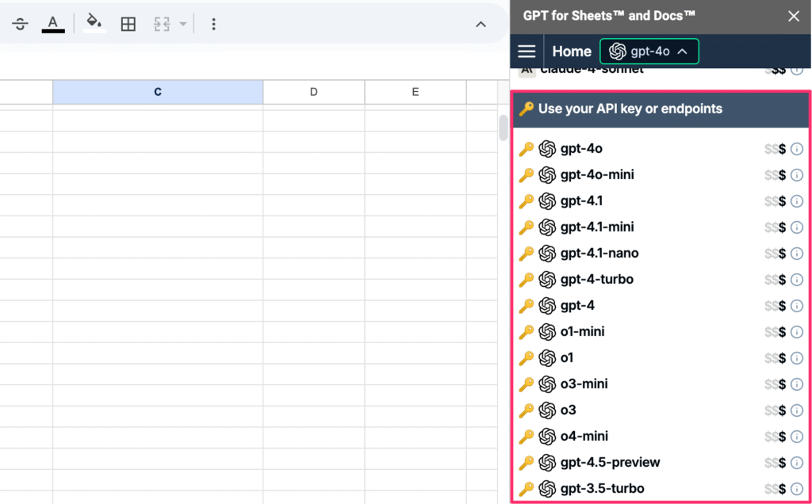Click the info icon for o4-mini
The height and width of the screenshot is (504, 812).
point(797,436)
